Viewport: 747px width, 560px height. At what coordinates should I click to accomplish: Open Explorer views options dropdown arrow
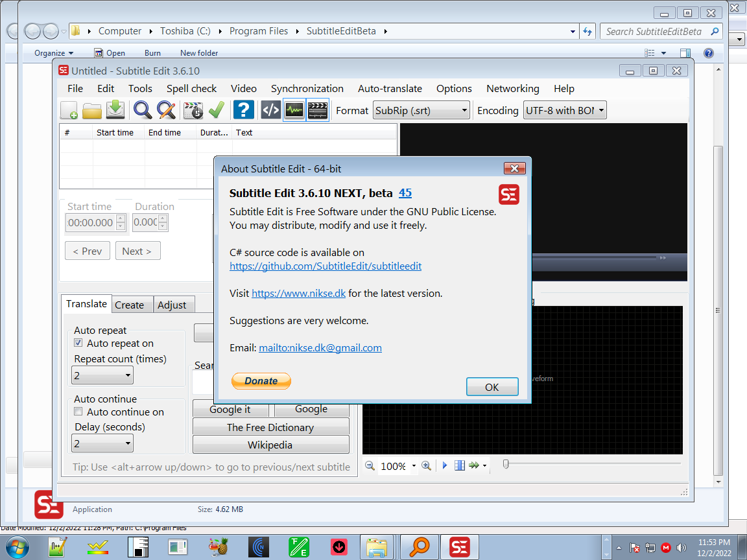(x=663, y=53)
